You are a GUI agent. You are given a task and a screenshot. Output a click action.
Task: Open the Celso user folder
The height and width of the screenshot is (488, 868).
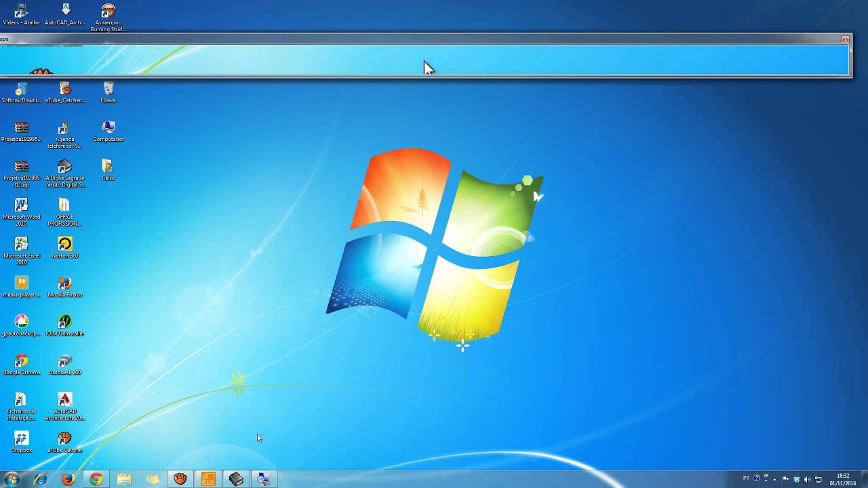pyautogui.click(x=108, y=170)
